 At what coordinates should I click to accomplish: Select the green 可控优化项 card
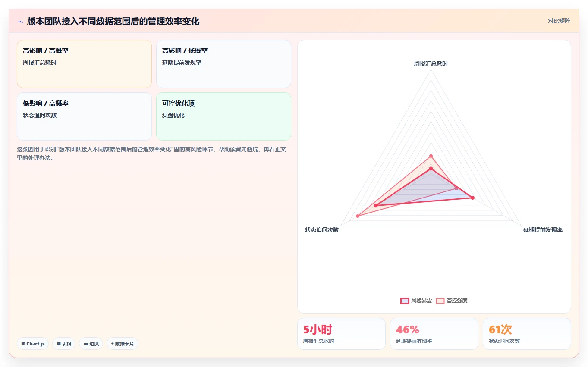223,116
